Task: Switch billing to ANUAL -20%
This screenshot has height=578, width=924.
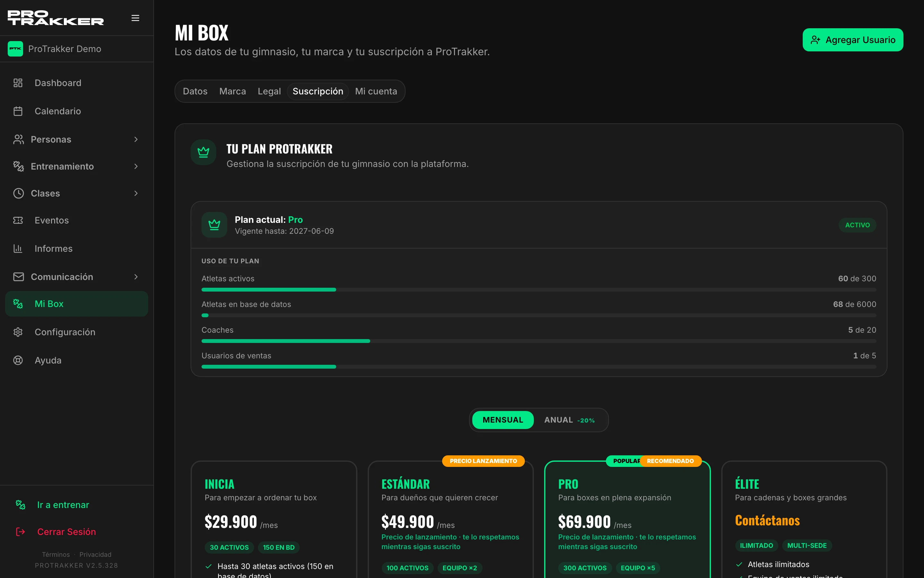Action: click(569, 420)
